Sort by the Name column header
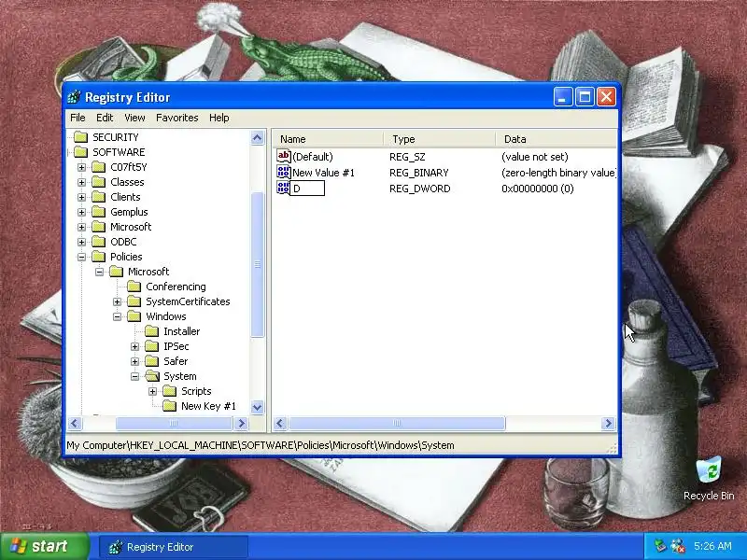 pyautogui.click(x=328, y=139)
